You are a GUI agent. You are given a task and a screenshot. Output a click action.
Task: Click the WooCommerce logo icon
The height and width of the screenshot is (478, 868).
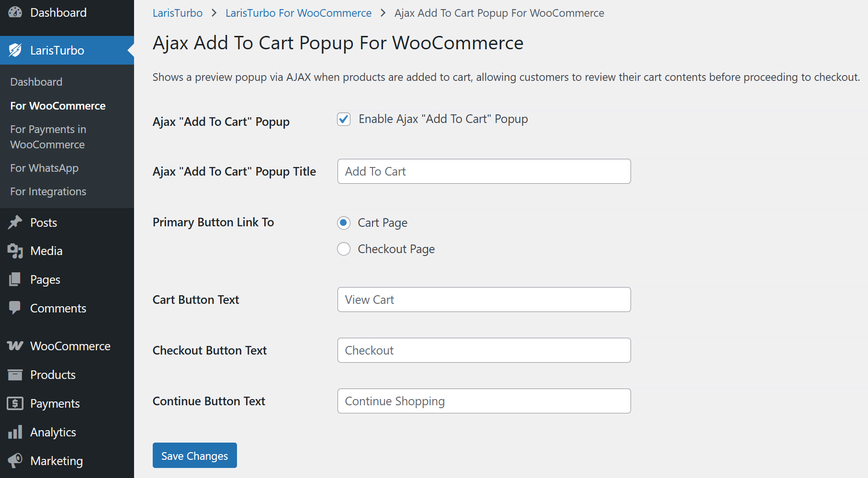15,346
